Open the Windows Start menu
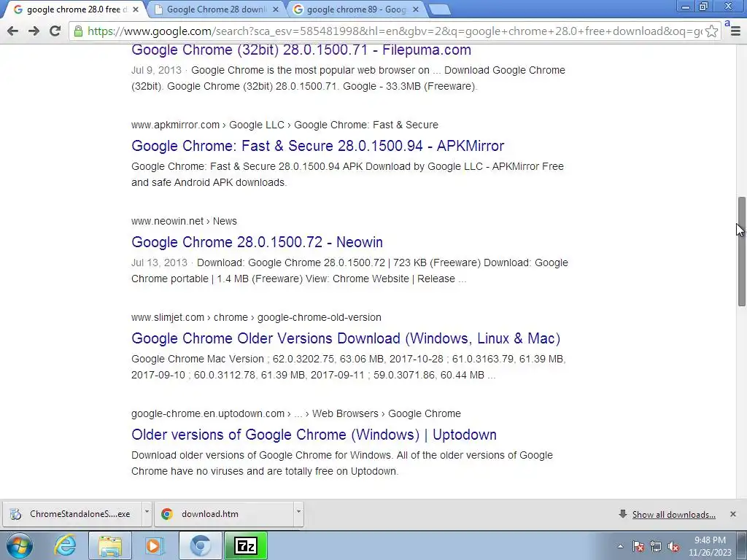 click(20, 545)
